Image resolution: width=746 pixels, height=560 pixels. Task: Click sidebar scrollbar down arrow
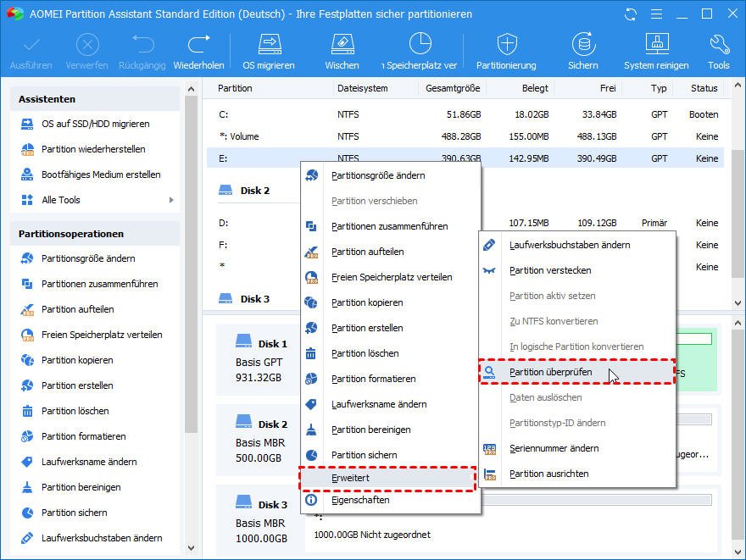(192, 548)
